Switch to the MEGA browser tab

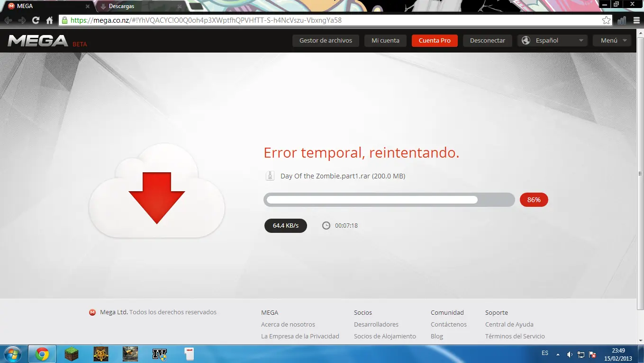(x=46, y=6)
